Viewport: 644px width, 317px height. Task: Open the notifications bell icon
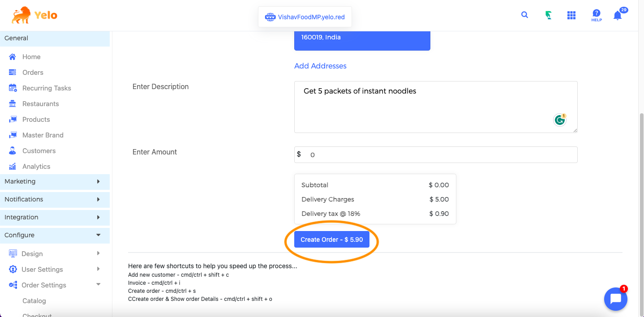click(618, 16)
